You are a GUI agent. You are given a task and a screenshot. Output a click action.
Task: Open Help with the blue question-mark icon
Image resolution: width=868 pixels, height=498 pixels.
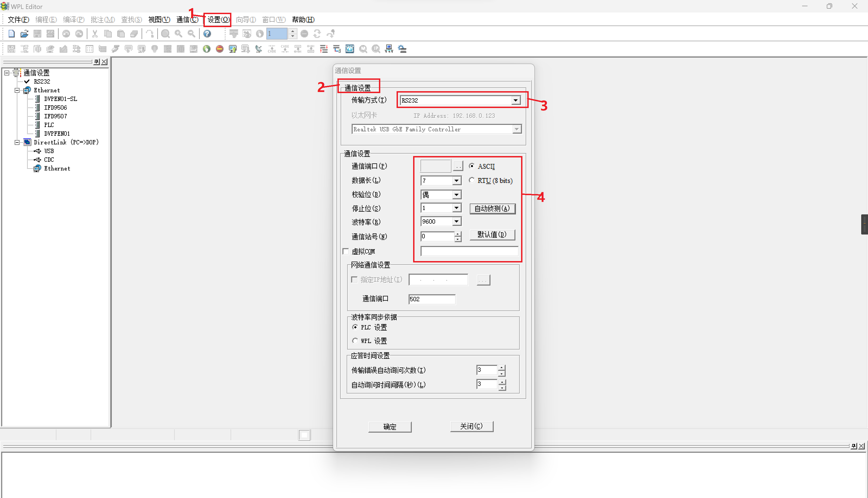coord(207,34)
